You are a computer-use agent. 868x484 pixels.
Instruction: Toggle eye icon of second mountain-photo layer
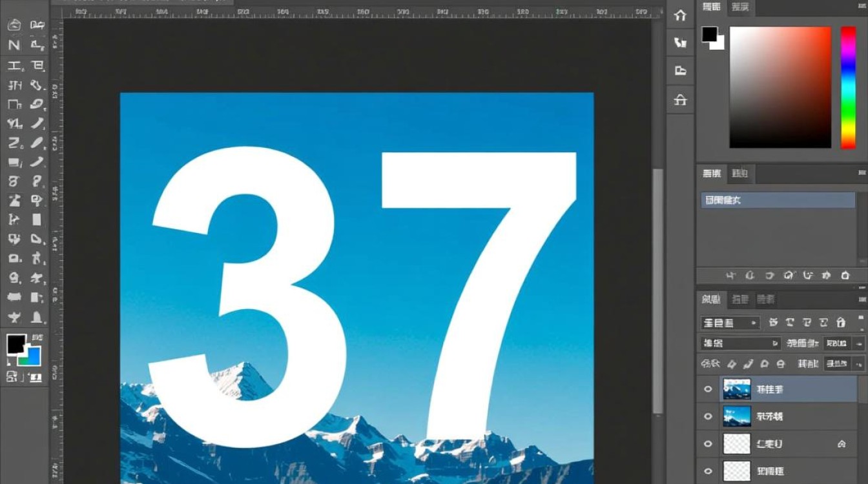click(708, 417)
